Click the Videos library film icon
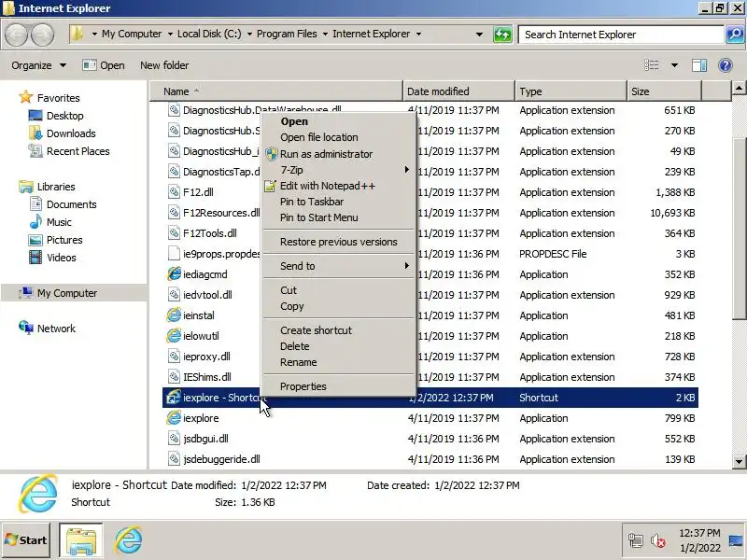747x560 pixels. 35,258
